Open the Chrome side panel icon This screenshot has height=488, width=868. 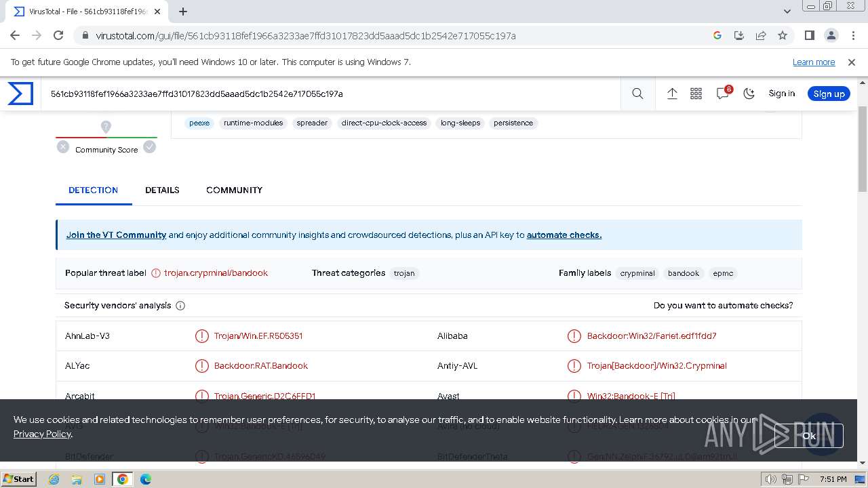coord(809,35)
